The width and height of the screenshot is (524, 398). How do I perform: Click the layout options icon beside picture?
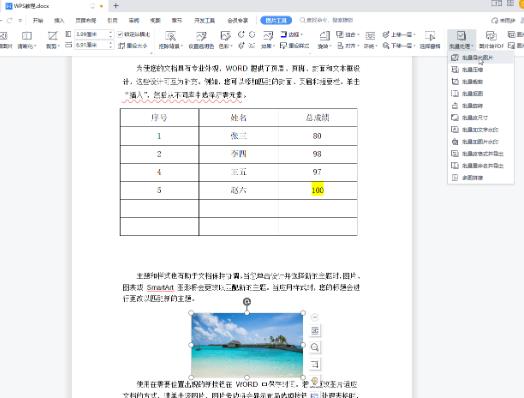pyautogui.click(x=315, y=330)
